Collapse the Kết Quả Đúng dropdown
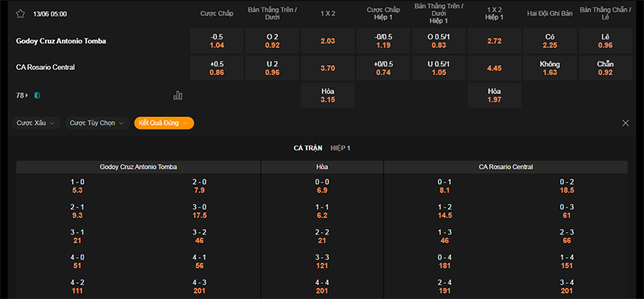The image size is (644, 299). [164, 123]
